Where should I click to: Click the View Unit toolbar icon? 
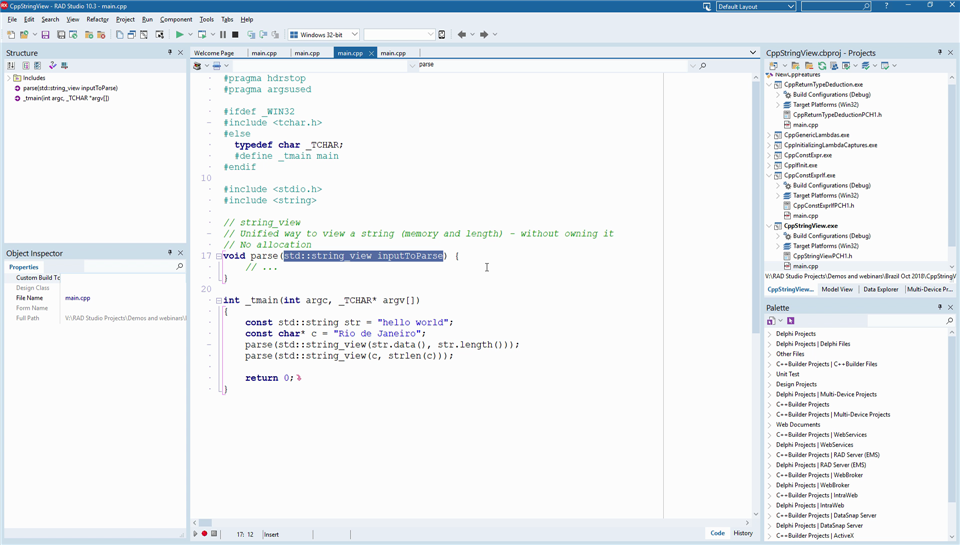coord(119,35)
